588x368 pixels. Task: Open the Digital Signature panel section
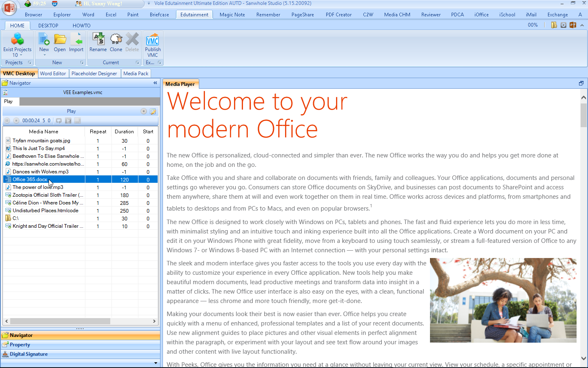(29, 354)
